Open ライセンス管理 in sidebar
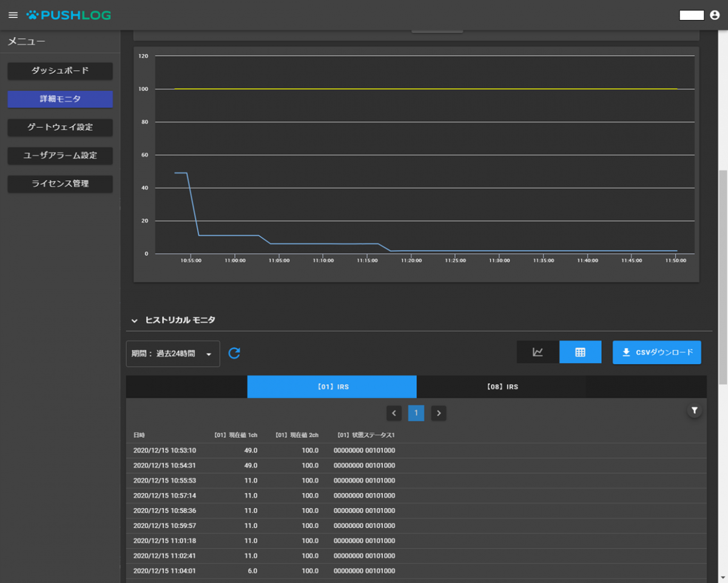The height and width of the screenshot is (583, 728). [60, 184]
